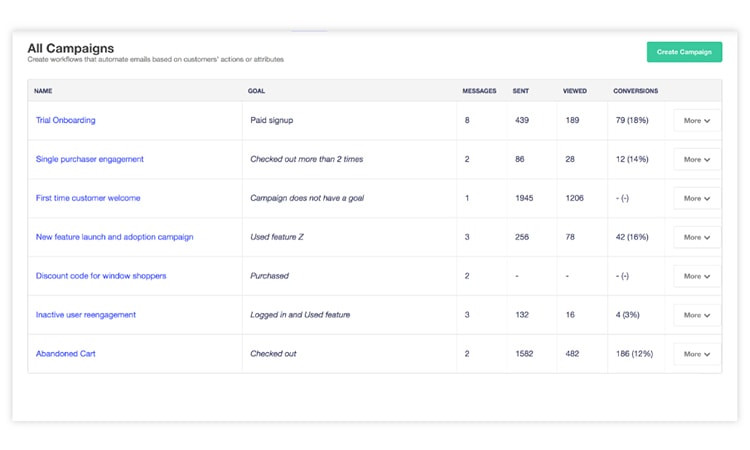This screenshot has width=750, height=450.
Task: Open Single purchaser engagement campaign link
Action: click(x=90, y=159)
